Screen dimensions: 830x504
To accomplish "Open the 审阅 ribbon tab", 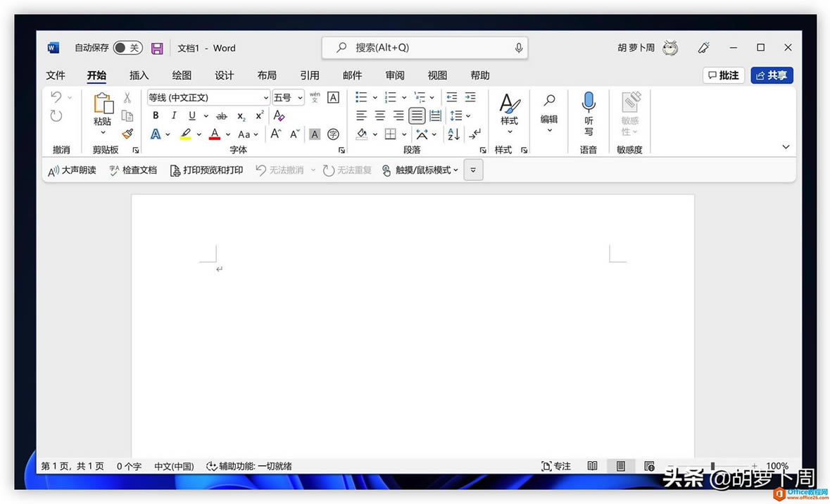I will pyautogui.click(x=394, y=75).
